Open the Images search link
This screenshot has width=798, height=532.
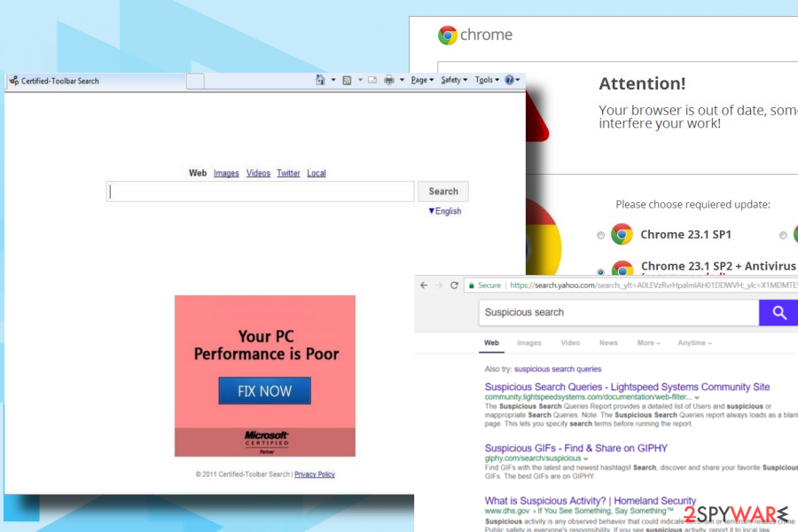(226, 173)
